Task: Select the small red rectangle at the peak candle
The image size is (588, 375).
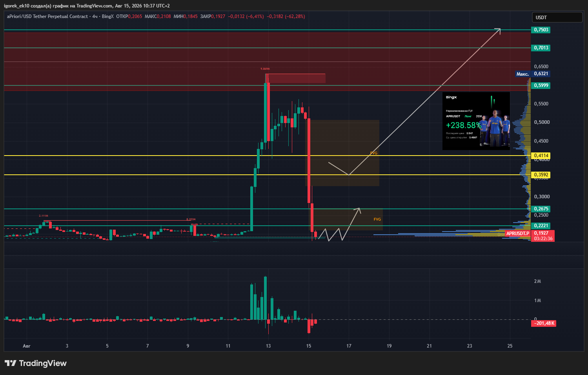Action: coord(295,78)
